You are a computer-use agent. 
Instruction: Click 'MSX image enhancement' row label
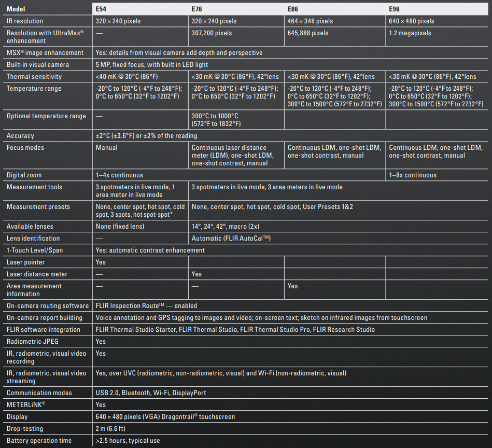click(45, 53)
